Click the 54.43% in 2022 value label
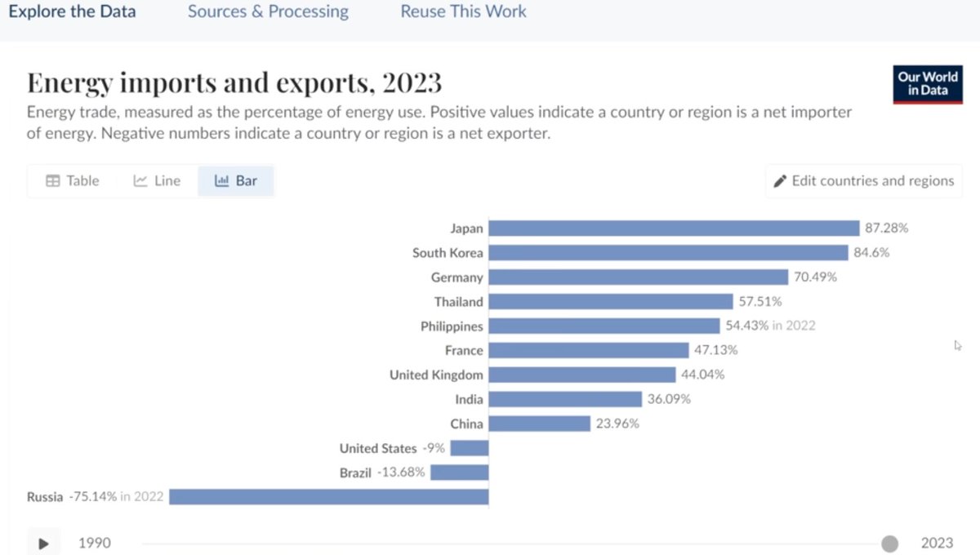 pos(770,326)
